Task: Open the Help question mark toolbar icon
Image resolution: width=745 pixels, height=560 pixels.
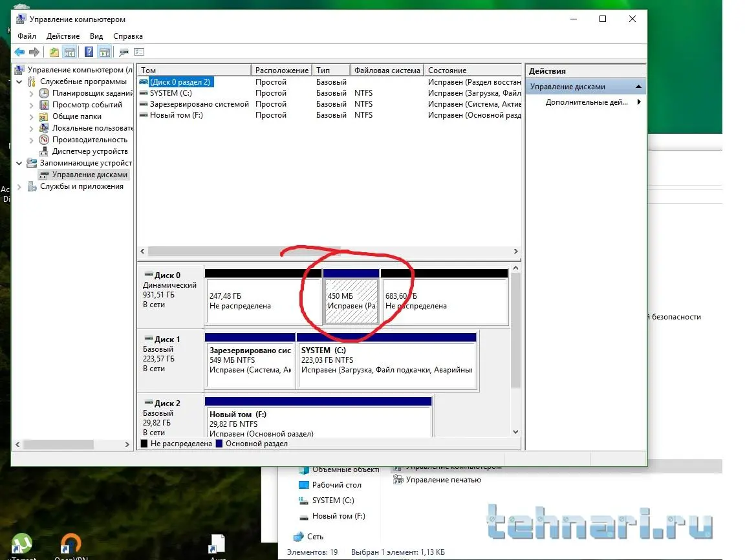Action: (89, 52)
